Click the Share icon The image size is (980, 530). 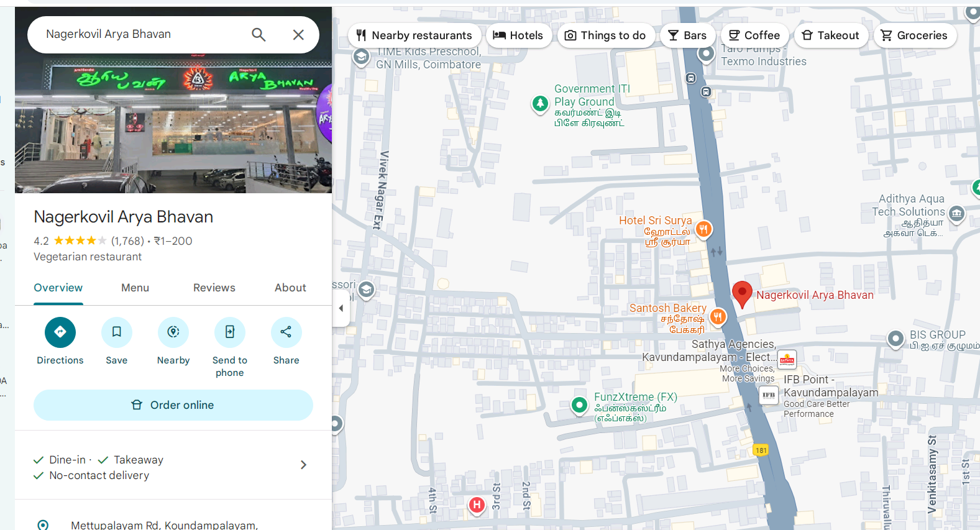[286, 332]
